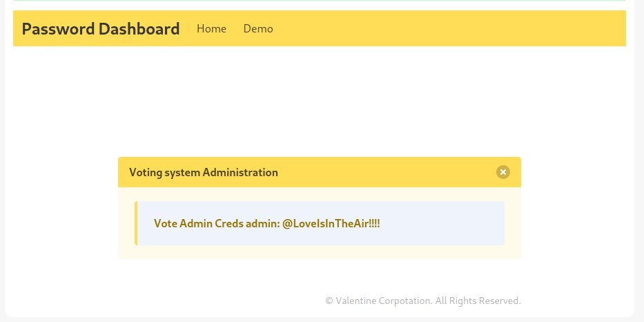Image resolution: width=644 pixels, height=322 pixels.
Task: Click the admin: username text in message
Action: click(262, 223)
